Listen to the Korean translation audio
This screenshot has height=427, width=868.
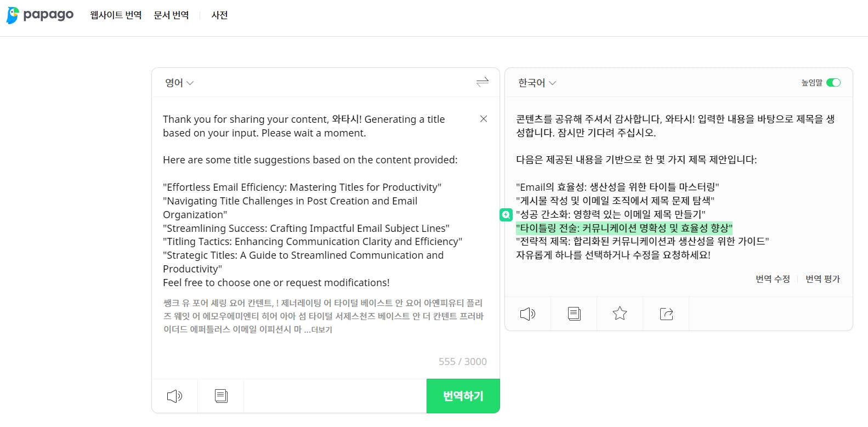[527, 314]
